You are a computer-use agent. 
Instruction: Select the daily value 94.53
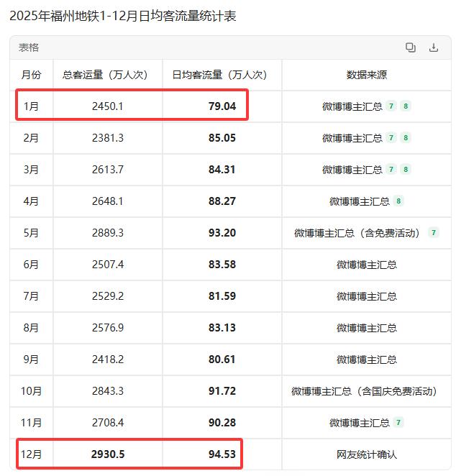tap(222, 454)
